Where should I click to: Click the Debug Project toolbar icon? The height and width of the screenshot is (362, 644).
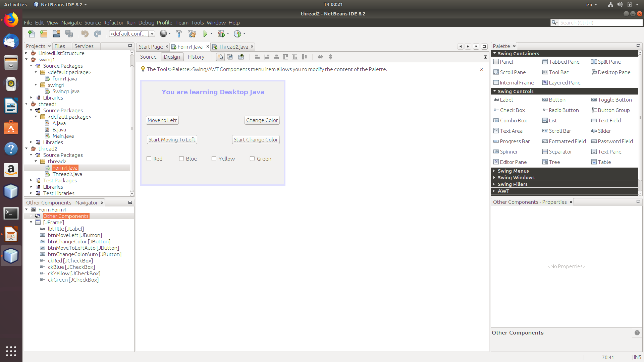tap(221, 34)
